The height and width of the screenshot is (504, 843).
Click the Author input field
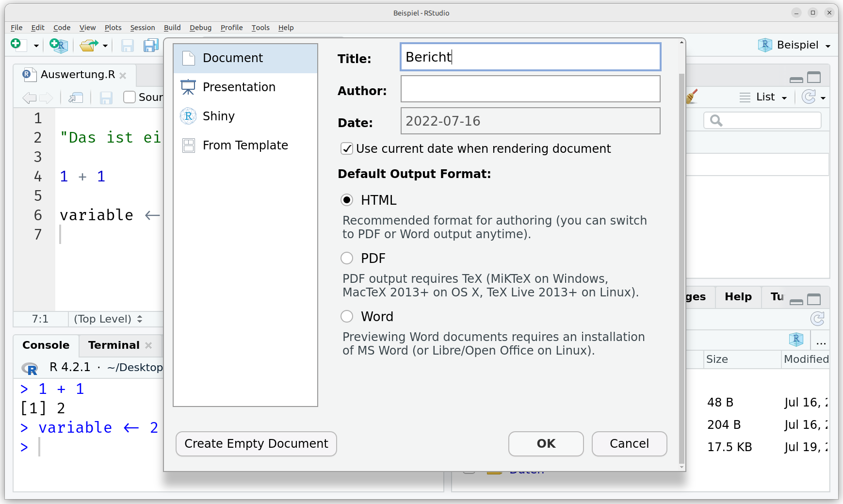pyautogui.click(x=530, y=89)
